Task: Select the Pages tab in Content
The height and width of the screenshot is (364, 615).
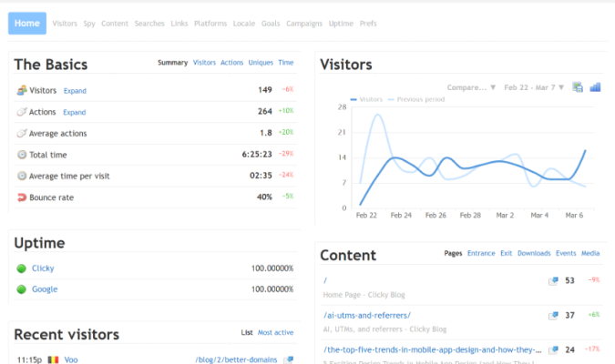Action: [453, 254]
